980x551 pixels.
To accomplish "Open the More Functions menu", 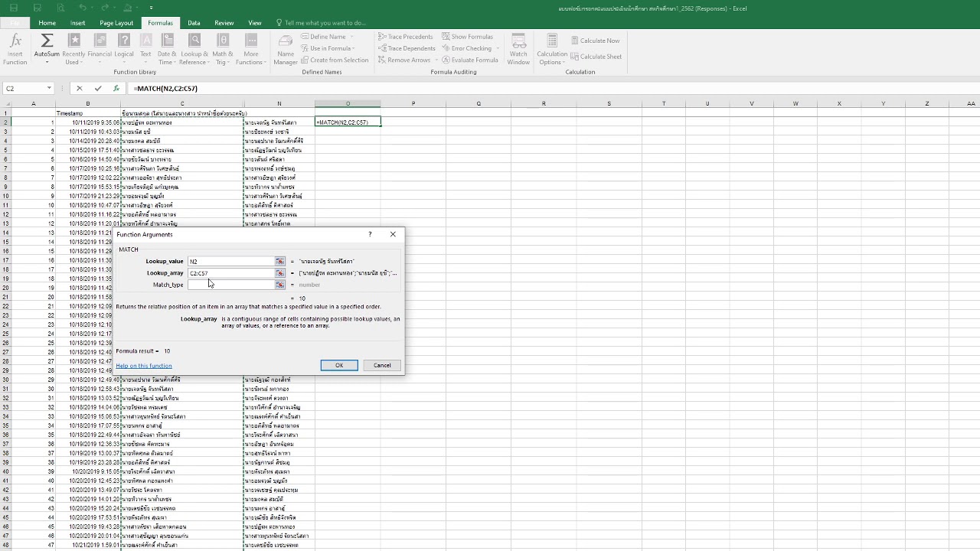I will point(251,50).
